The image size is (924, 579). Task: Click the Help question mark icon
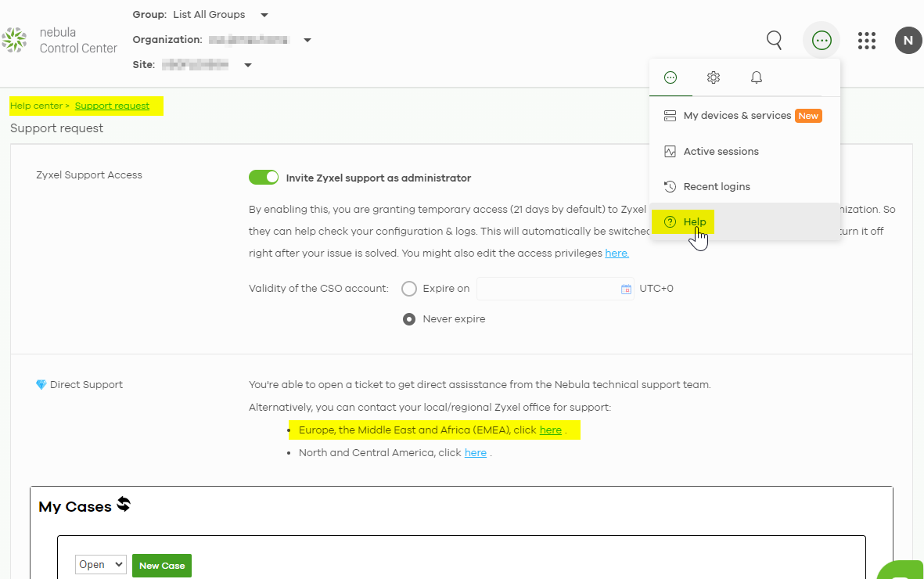coord(670,221)
